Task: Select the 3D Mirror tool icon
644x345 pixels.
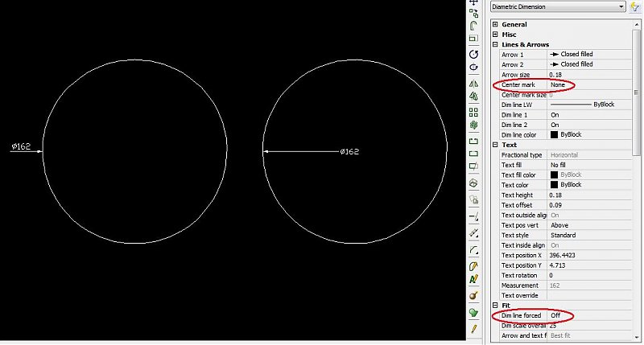Action: [x=473, y=97]
